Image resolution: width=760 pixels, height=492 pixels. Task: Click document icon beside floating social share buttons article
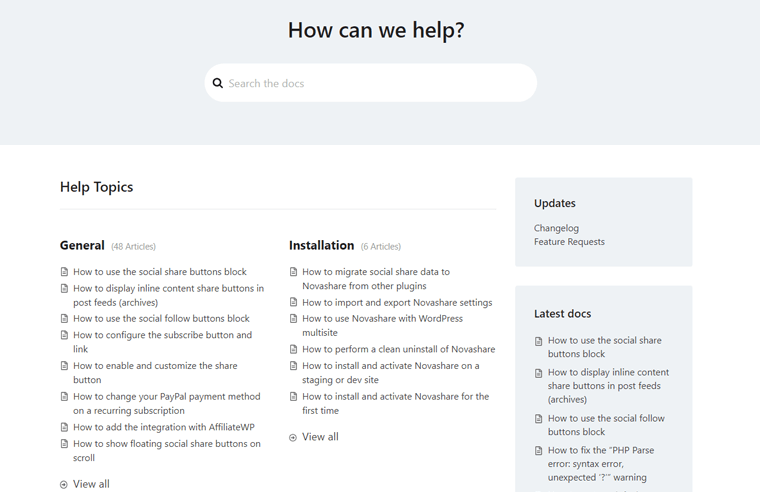click(x=64, y=444)
